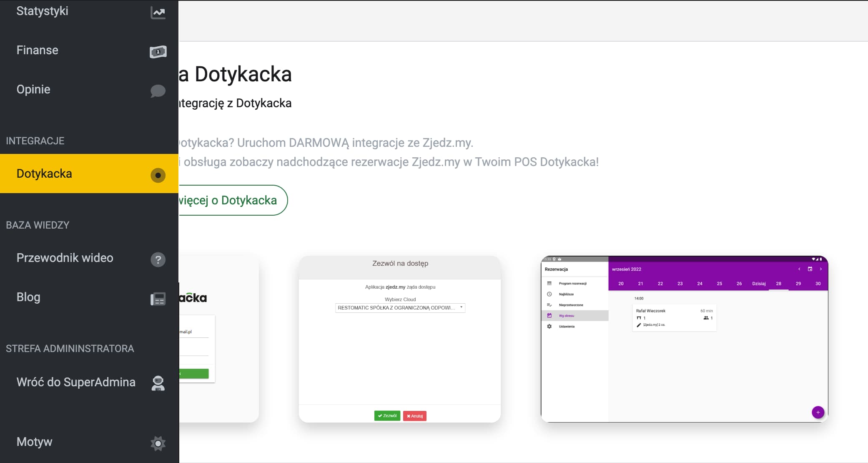Open Przewodnik wideo in the sidebar
The height and width of the screenshot is (463, 868).
coord(89,258)
